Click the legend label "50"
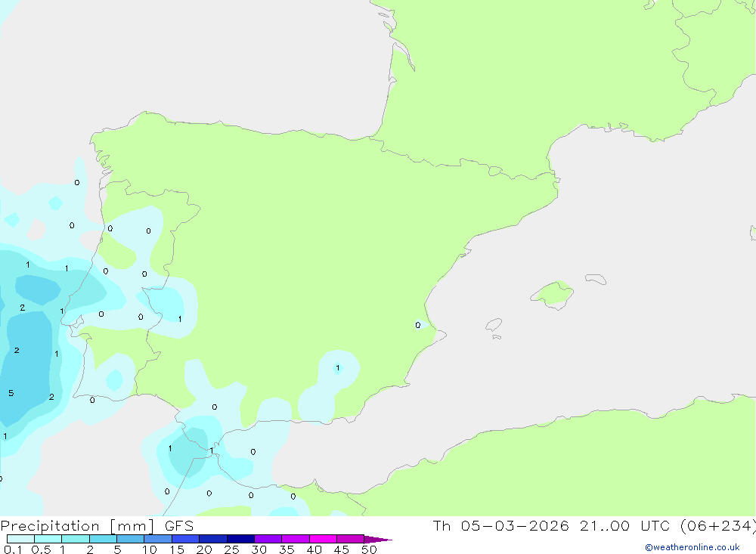756x554 pixels. click(370, 549)
